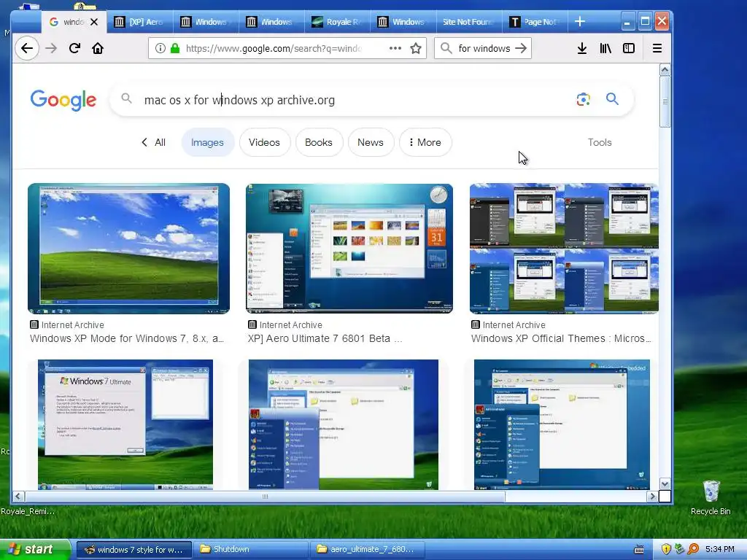Viewport: 747px width, 560px height.
Task: Select the Images filter chip
Action: click(207, 142)
